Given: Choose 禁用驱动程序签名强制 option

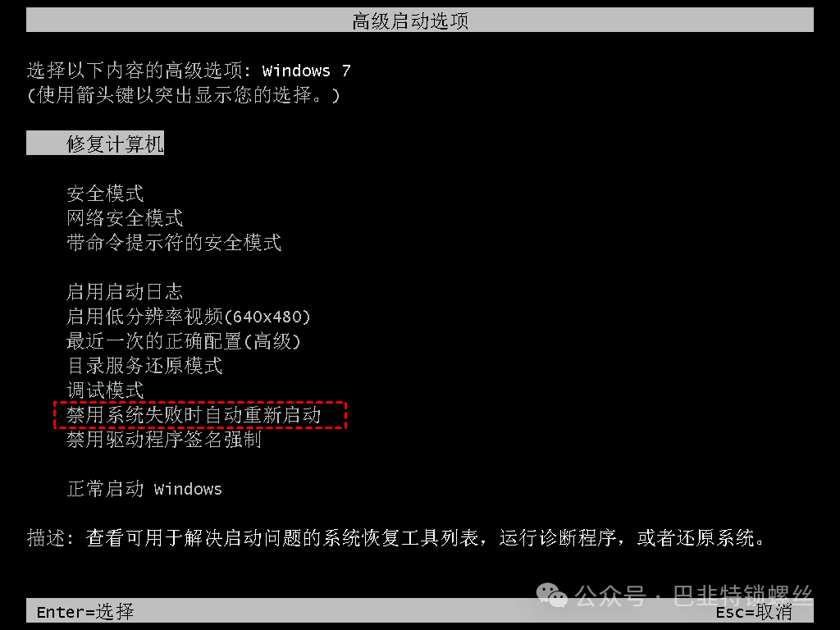Looking at the screenshot, I should pyautogui.click(x=164, y=440).
